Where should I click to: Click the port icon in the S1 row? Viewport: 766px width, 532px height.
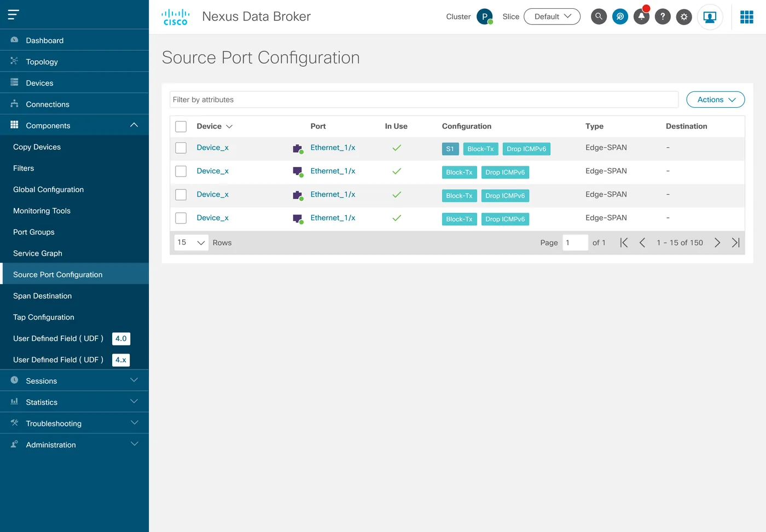click(x=298, y=149)
